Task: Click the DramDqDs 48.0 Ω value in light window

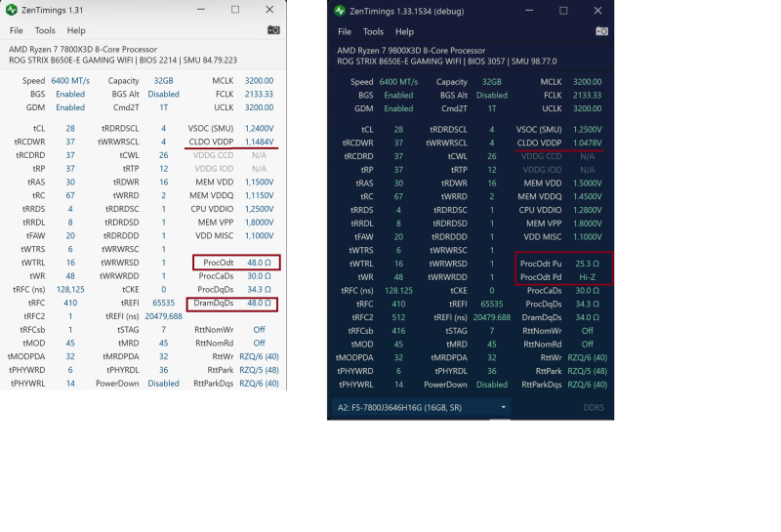Action: coord(259,303)
